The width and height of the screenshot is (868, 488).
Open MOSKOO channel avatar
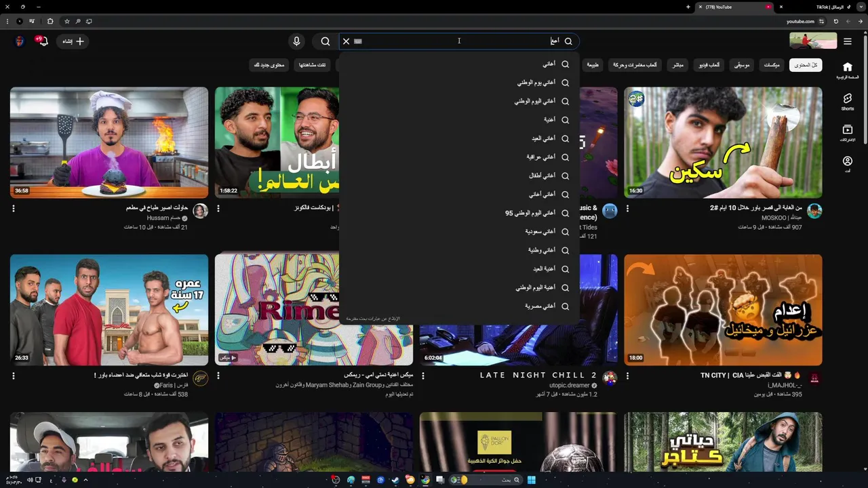814,211
